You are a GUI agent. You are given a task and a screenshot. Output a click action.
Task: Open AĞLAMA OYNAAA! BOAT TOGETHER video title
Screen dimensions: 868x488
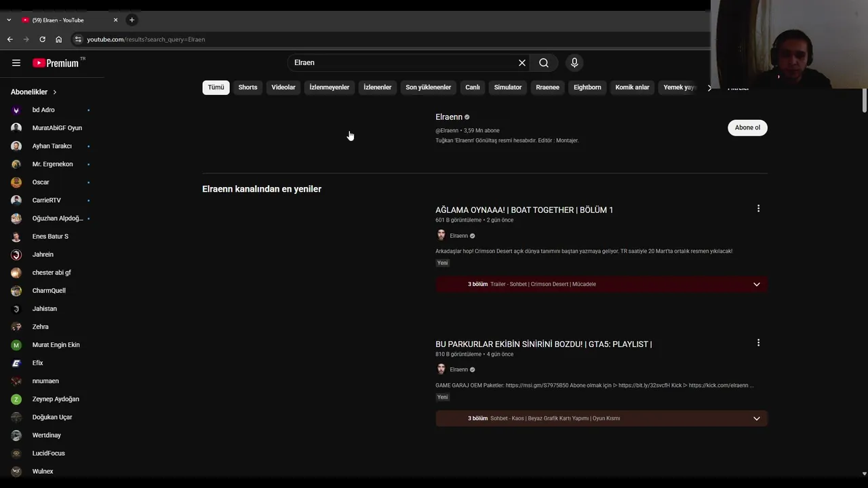click(524, 210)
